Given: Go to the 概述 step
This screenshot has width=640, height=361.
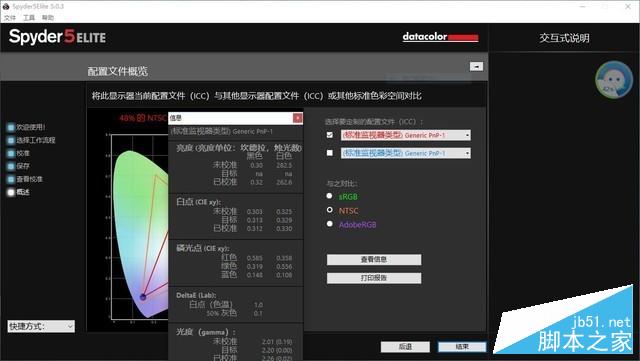Looking at the screenshot, I should (x=19, y=192).
